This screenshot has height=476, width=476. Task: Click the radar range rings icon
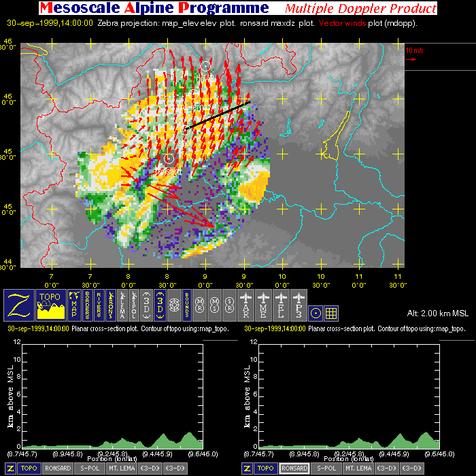(x=174, y=305)
